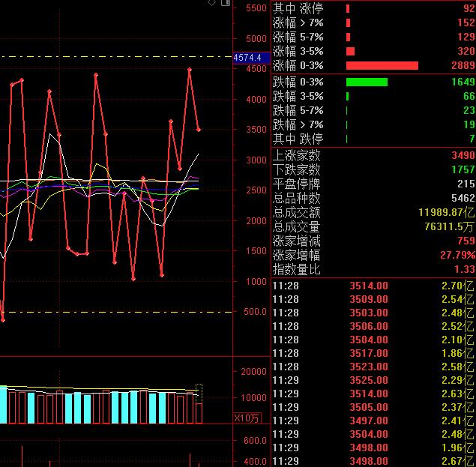Click the tick volume 2.10亿
The width and height of the screenshot is (476, 467).
[x=458, y=340]
